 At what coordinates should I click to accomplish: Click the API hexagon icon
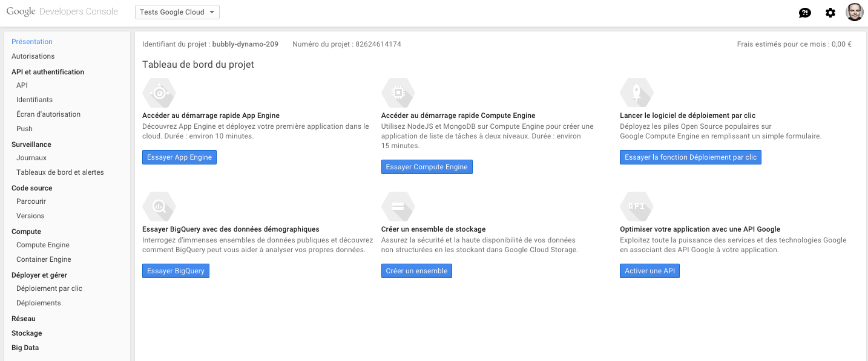637,207
